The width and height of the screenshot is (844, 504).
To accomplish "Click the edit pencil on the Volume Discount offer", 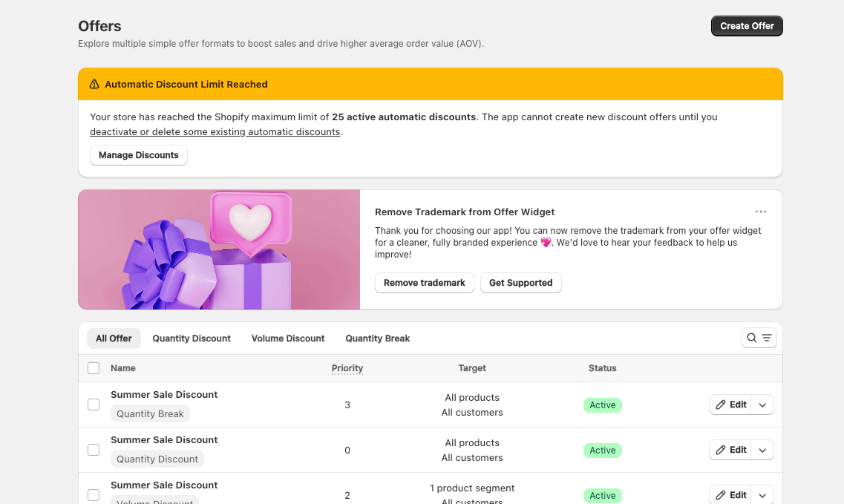I will 722,495.
